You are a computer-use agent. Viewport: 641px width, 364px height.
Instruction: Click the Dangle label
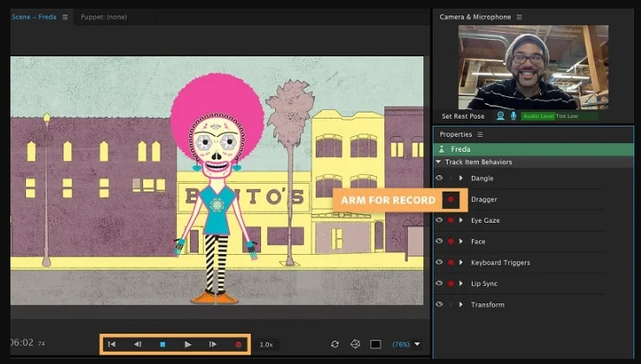(482, 179)
